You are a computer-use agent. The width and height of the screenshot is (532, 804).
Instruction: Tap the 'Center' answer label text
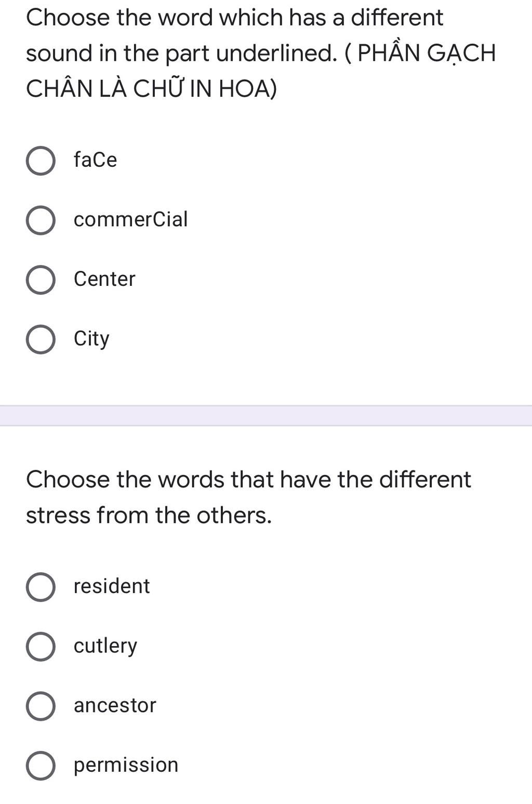pos(104,279)
